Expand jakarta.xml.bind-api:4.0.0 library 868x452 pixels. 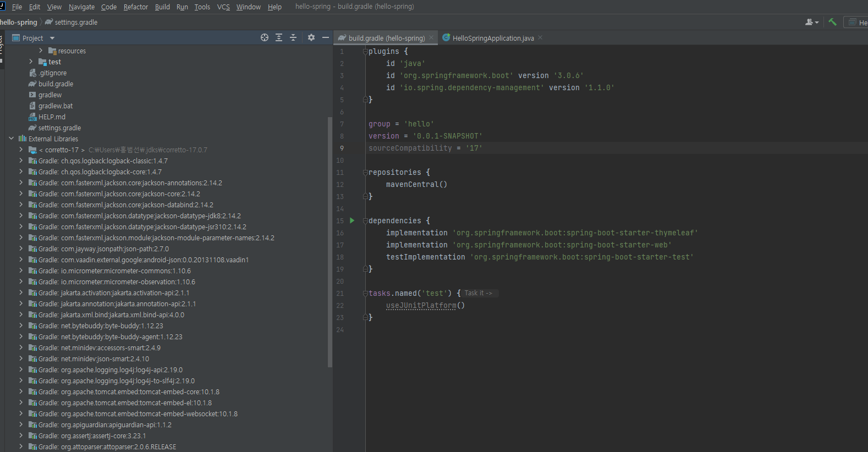[x=21, y=315]
